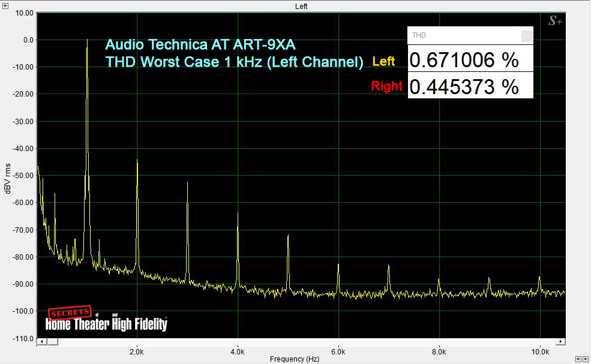Click the -50.00 dBV axis value
The height and width of the screenshot is (364, 591).
click(23, 176)
